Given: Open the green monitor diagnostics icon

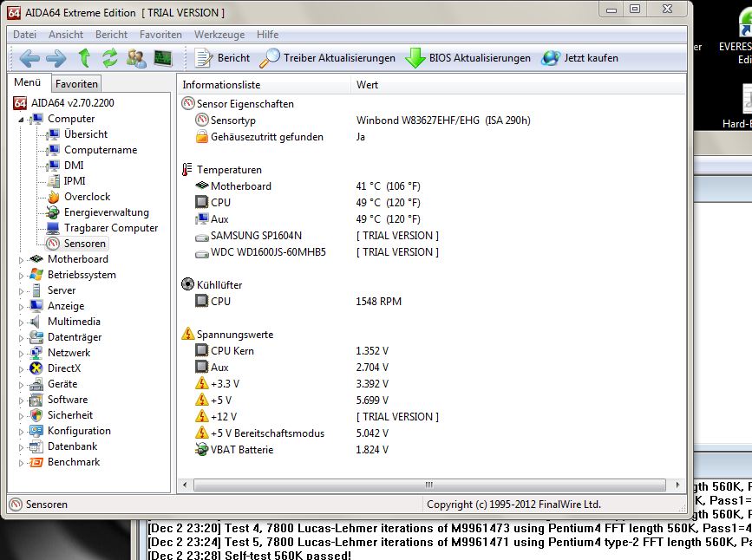Looking at the screenshot, I should 163,58.
